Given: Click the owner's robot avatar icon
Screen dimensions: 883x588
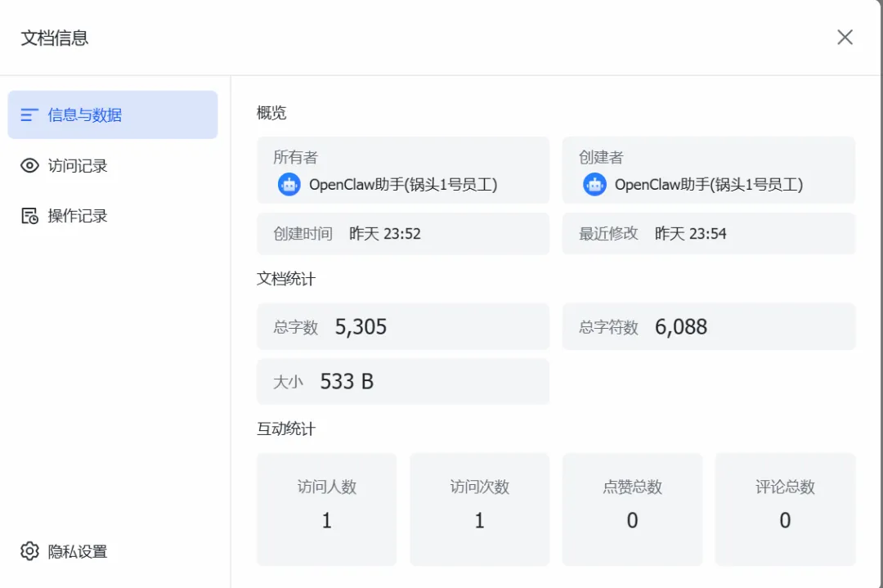Looking at the screenshot, I should point(289,185).
